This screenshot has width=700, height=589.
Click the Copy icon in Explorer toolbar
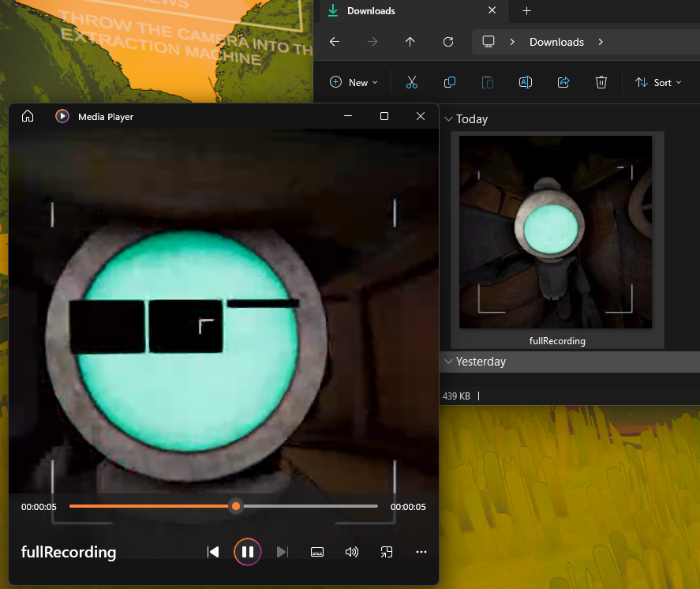tap(450, 82)
